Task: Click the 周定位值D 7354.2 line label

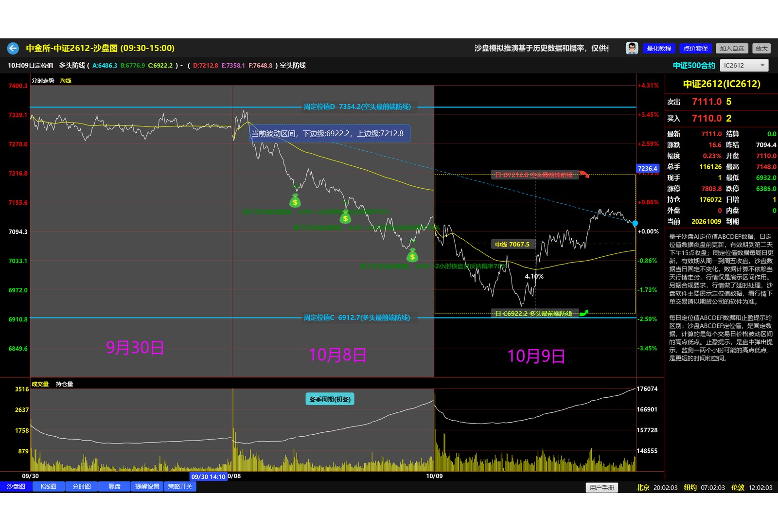Action: pos(357,106)
